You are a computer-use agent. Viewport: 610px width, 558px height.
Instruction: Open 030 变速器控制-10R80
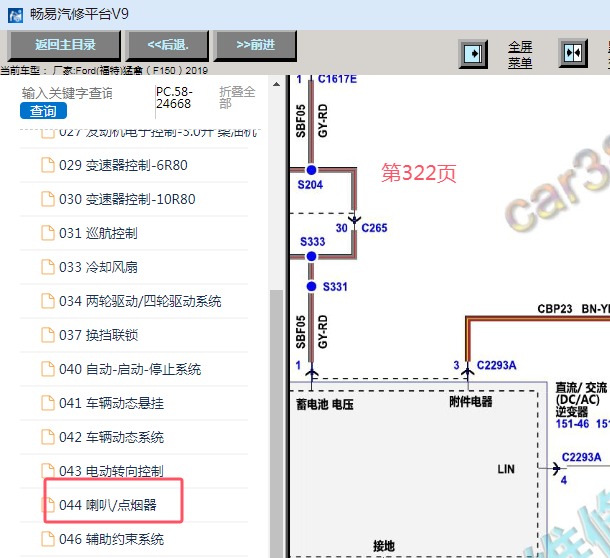pos(127,199)
